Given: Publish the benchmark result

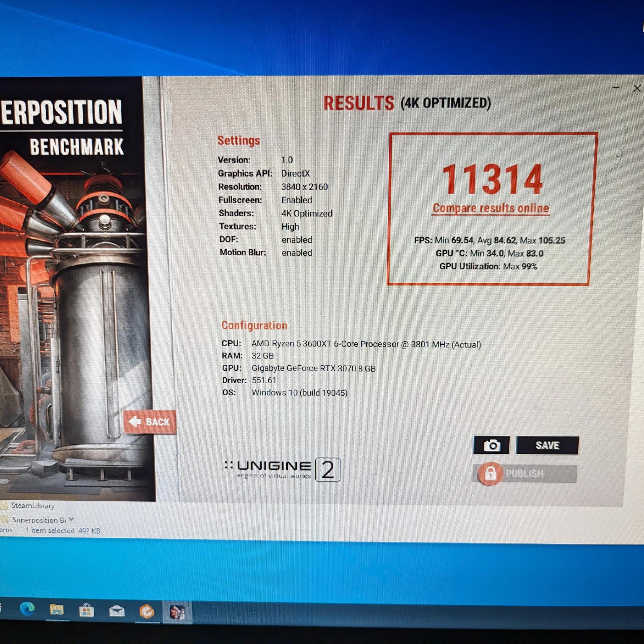Looking at the screenshot, I should (524, 473).
